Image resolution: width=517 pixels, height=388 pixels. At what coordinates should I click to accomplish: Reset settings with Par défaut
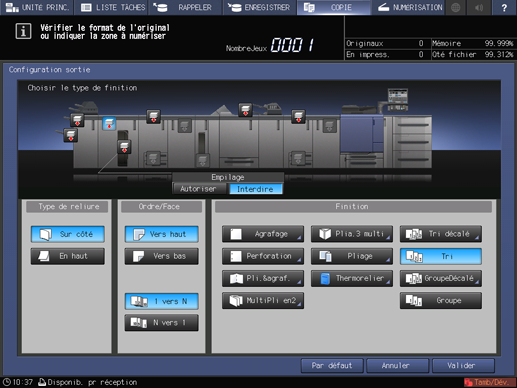pos(332,366)
